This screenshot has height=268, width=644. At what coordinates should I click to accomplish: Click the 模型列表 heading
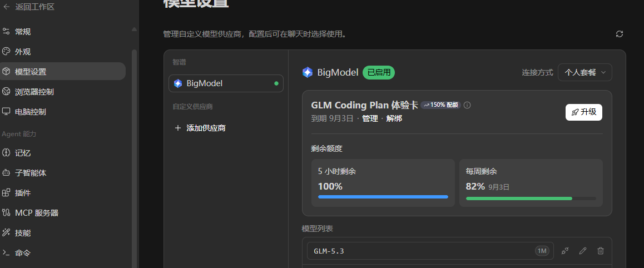(x=317, y=229)
